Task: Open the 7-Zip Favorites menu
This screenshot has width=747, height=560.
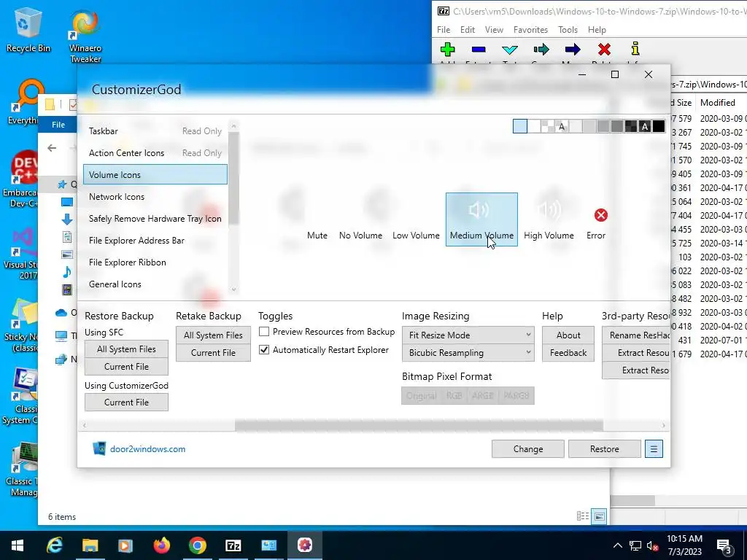Action: click(530, 29)
